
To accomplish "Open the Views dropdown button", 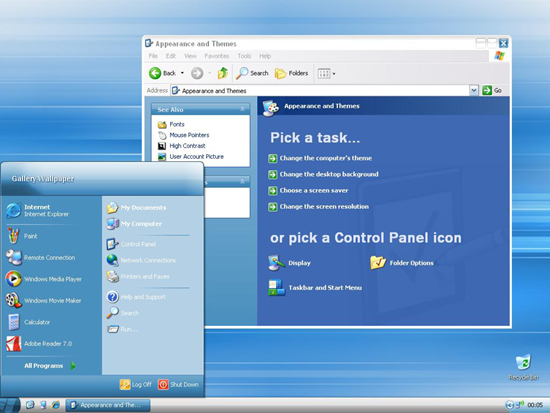I will [327, 73].
